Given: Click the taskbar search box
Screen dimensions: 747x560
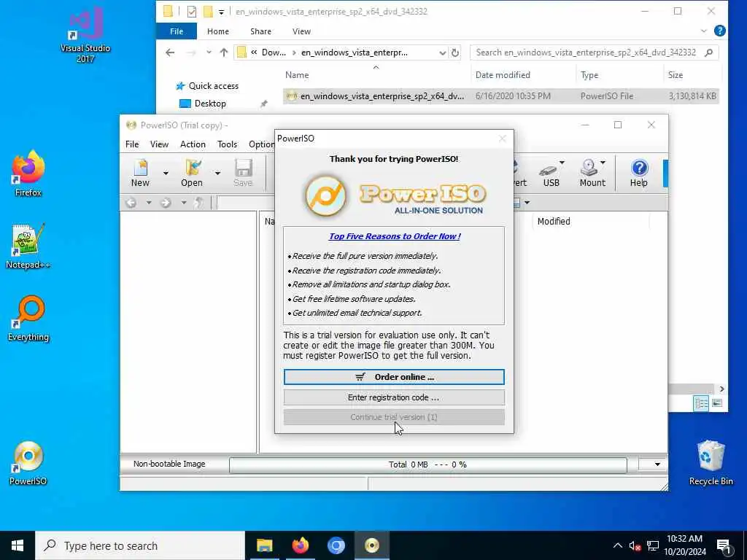Looking at the screenshot, I should pos(140,545).
